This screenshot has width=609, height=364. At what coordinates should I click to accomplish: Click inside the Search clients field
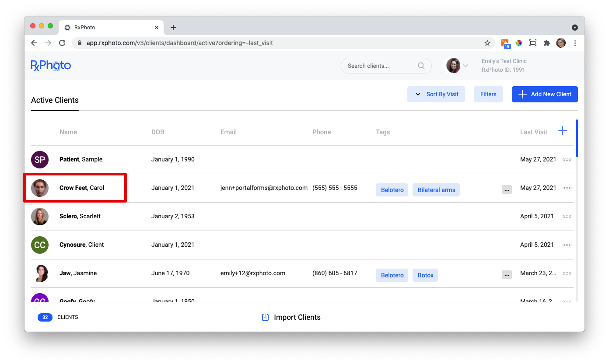[x=381, y=66]
